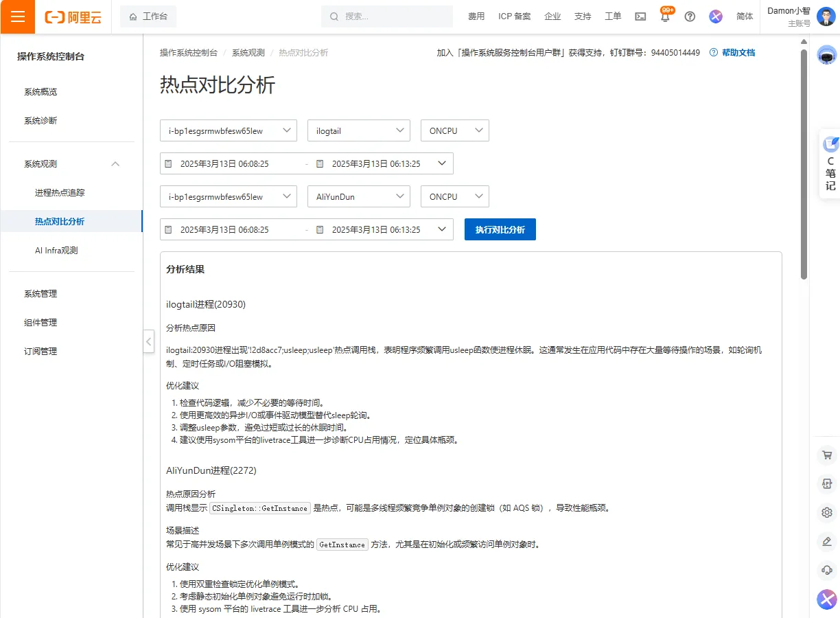Click the CSingleton::GetInstance code text
This screenshot has width=840, height=618.
coord(260,508)
